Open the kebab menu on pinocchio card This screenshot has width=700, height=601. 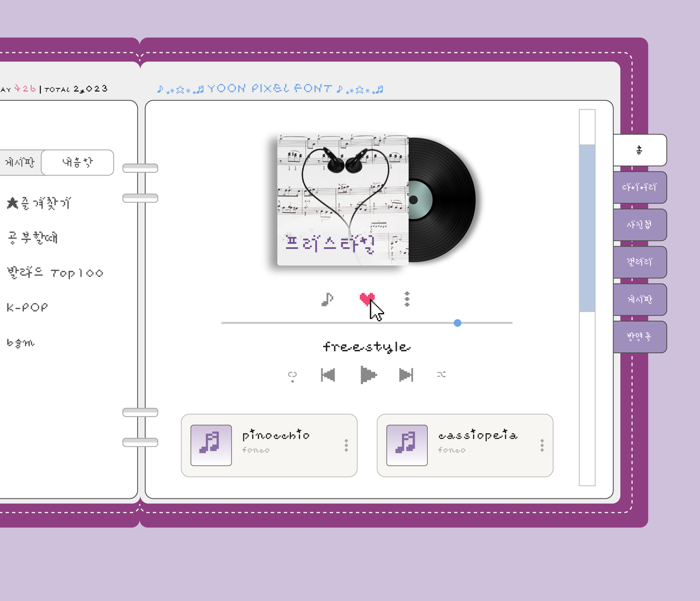pos(345,445)
